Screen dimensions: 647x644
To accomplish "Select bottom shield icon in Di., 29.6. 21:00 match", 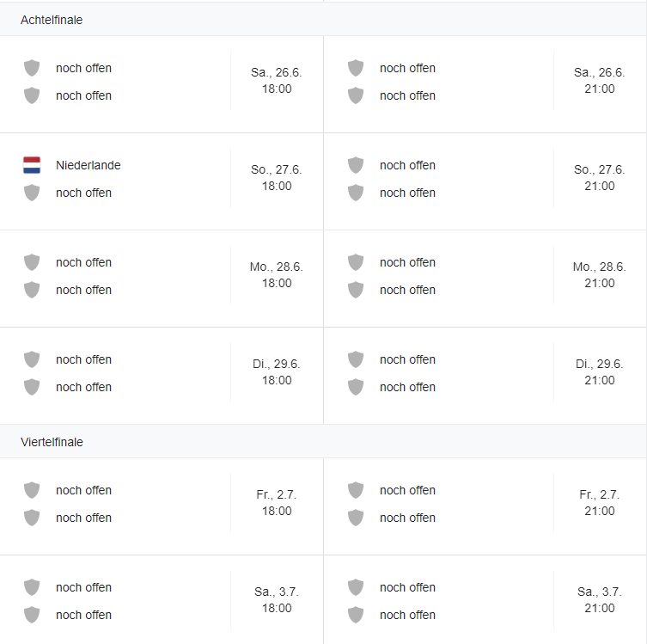I will [356, 387].
